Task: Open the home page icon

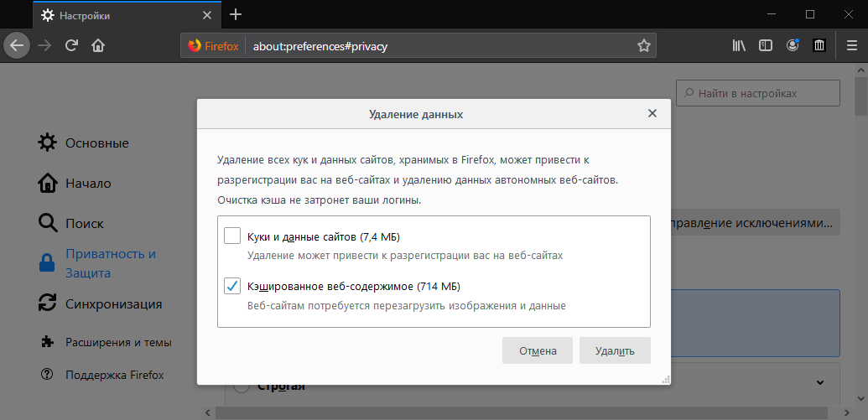Action: (x=98, y=46)
